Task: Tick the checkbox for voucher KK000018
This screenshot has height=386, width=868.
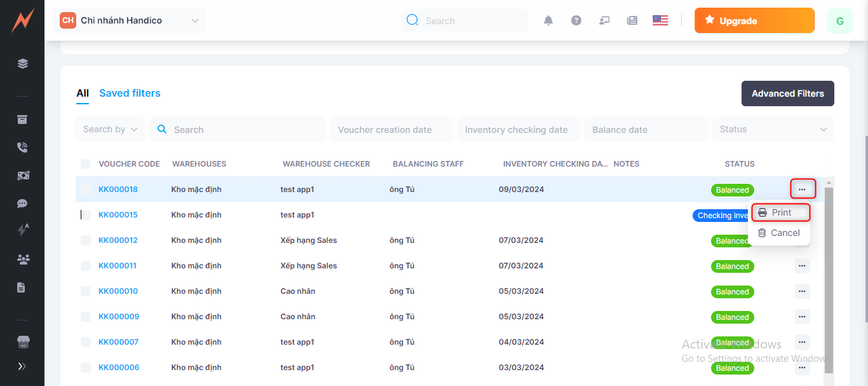Action: click(x=86, y=190)
